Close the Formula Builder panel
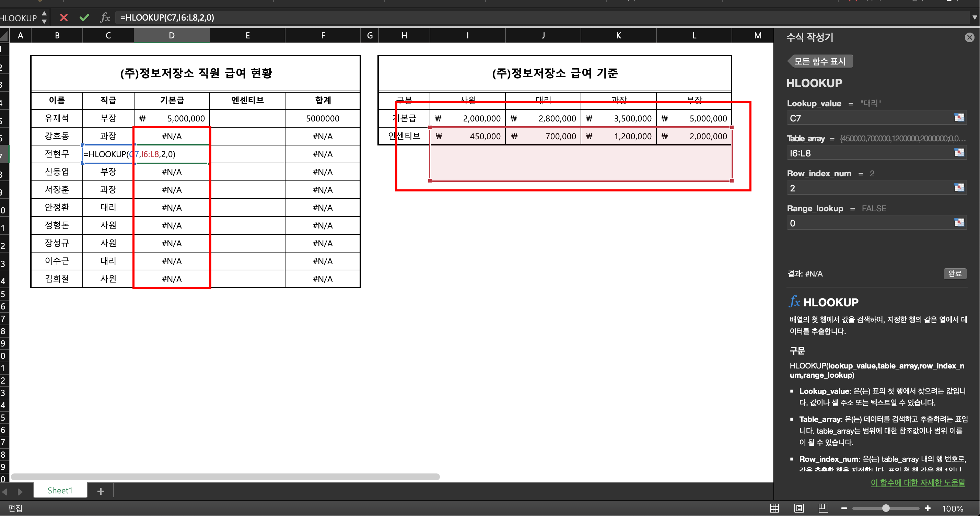The width and height of the screenshot is (980, 516). 969,37
